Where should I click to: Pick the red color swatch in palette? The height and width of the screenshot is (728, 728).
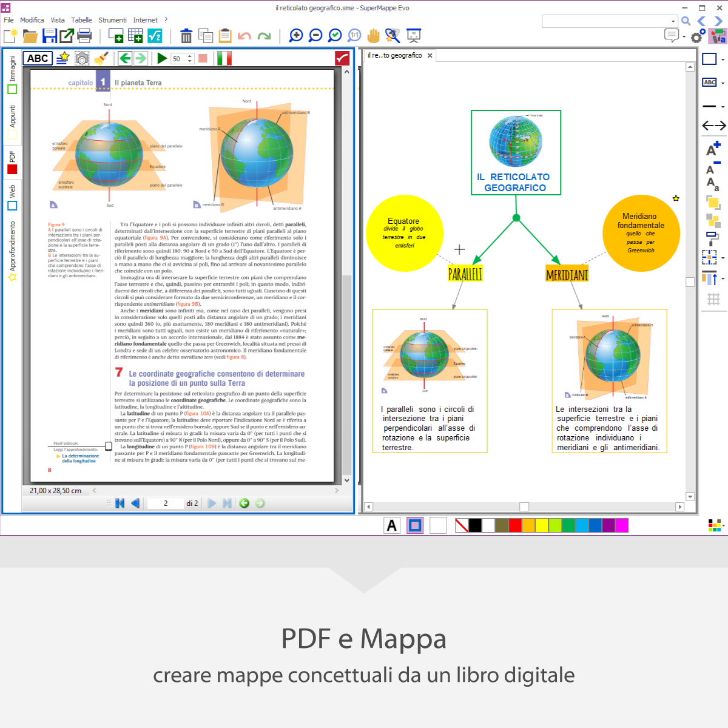(515, 525)
